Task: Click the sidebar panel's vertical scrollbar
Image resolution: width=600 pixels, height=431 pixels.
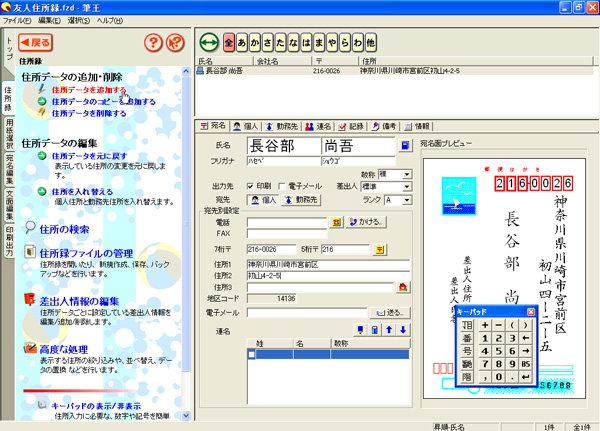Action: coord(186,250)
